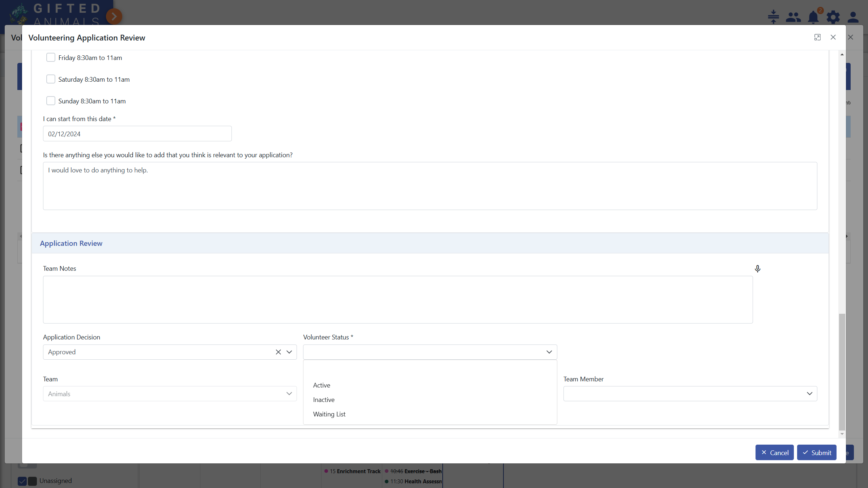Click the orange expand sidebar arrow icon
This screenshot has height=488, width=868.
pyautogui.click(x=114, y=16)
